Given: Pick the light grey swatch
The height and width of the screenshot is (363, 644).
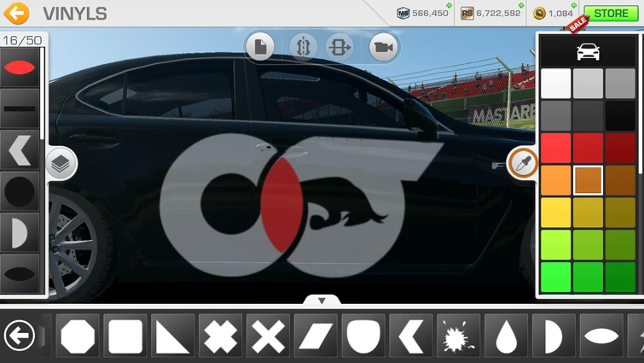Looking at the screenshot, I should (589, 84).
